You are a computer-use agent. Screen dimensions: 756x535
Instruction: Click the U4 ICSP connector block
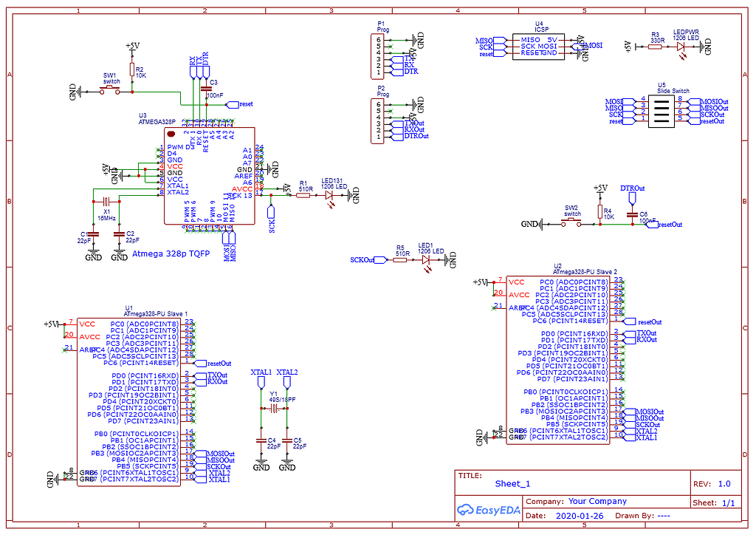(x=538, y=46)
